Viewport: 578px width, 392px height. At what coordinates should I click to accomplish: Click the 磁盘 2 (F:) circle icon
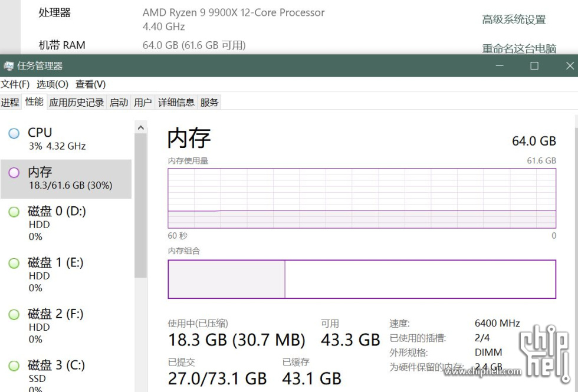[14, 315]
